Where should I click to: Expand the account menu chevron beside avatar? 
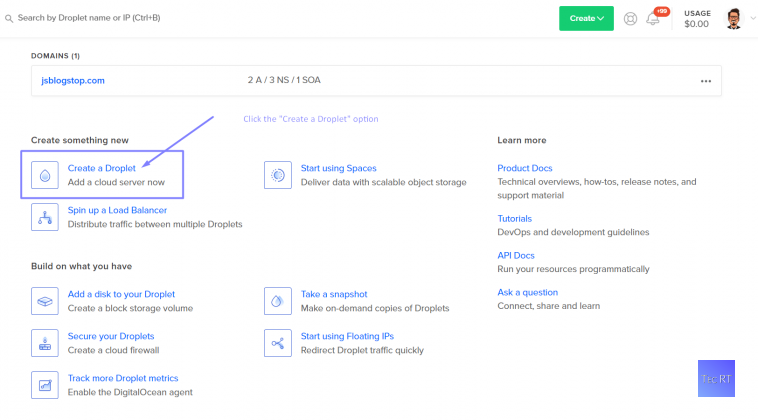[753, 18]
